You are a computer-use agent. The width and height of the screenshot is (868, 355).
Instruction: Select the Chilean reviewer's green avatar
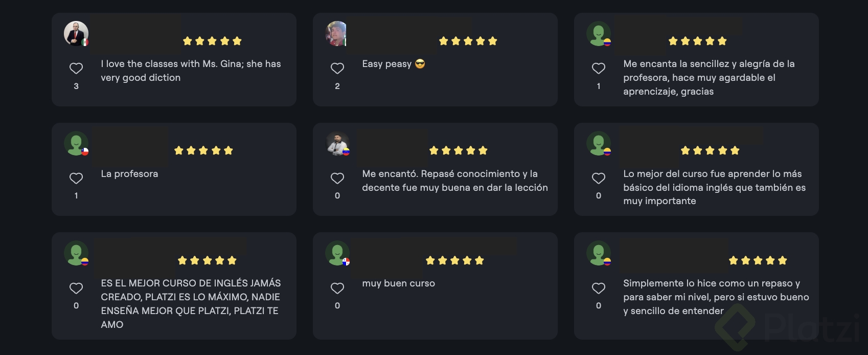(75, 143)
